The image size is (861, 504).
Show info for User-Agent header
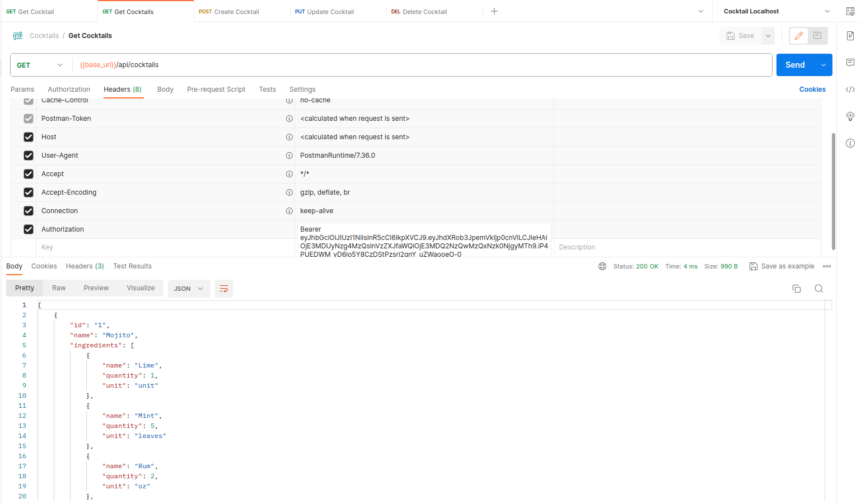(289, 156)
